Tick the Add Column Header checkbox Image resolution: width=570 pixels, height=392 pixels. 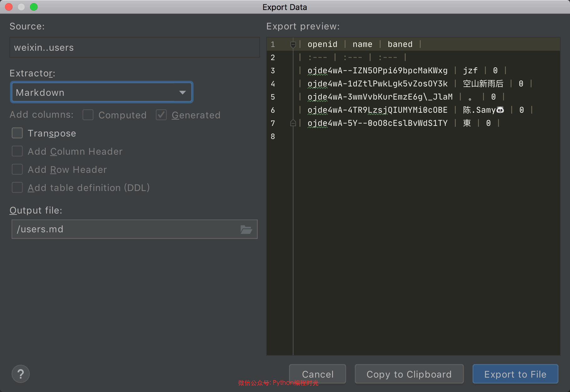(17, 151)
